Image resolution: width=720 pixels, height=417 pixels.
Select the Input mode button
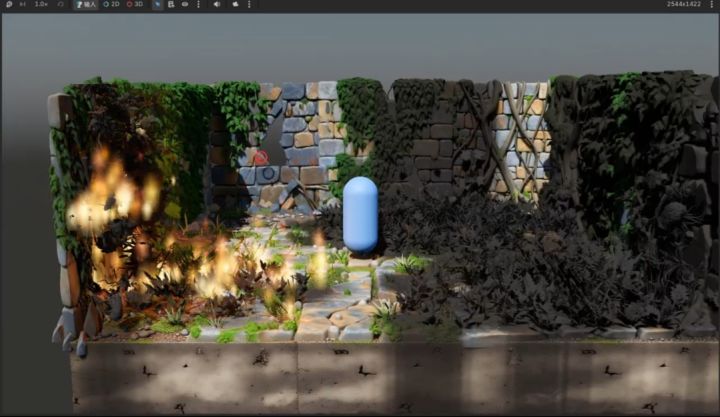[x=86, y=5]
